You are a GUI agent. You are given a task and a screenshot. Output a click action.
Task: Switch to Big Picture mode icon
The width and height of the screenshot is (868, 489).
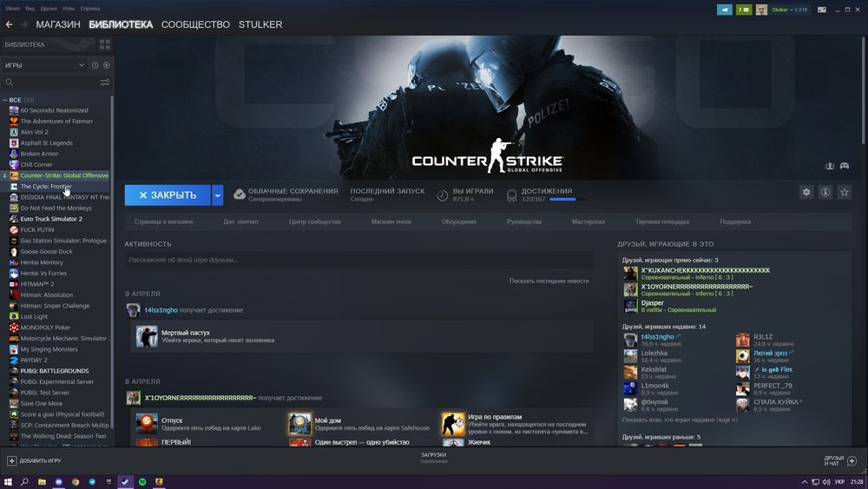point(822,10)
